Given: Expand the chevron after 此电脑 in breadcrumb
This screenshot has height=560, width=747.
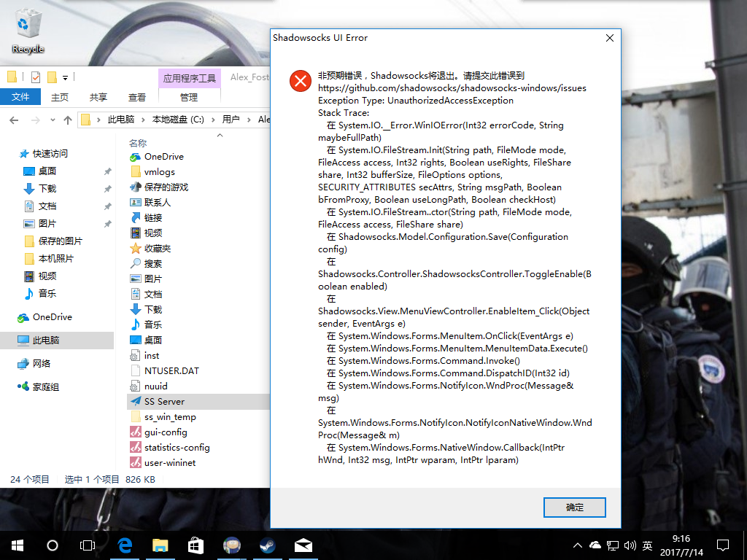Looking at the screenshot, I should [x=143, y=120].
